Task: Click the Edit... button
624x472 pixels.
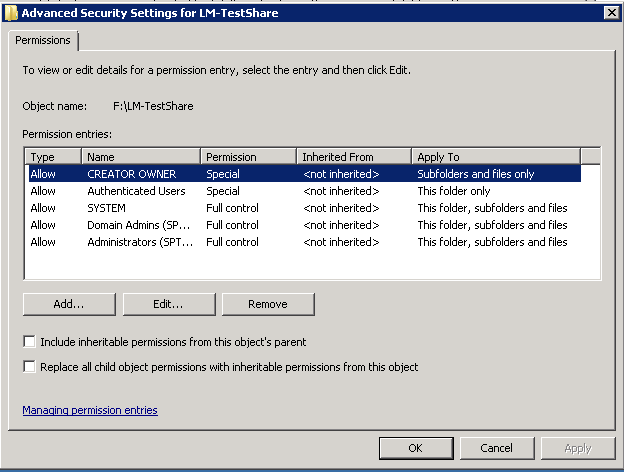Action: point(169,304)
